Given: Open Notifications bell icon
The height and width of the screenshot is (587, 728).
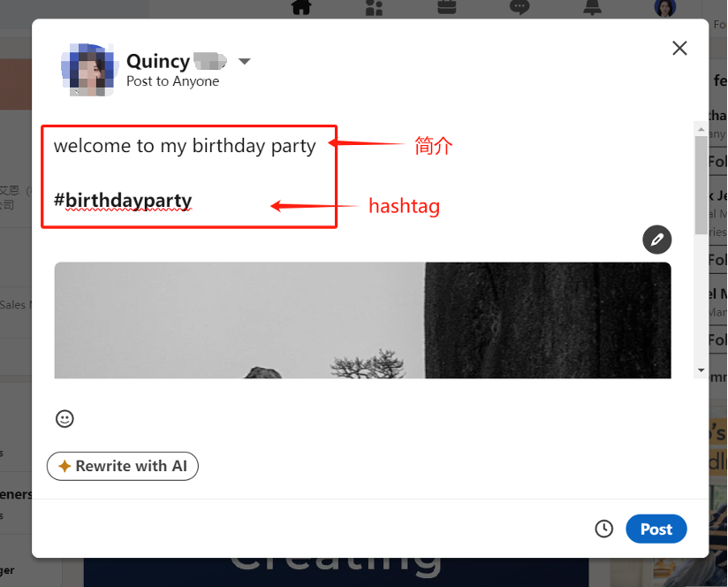Looking at the screenshot, I should click(592, 7).
